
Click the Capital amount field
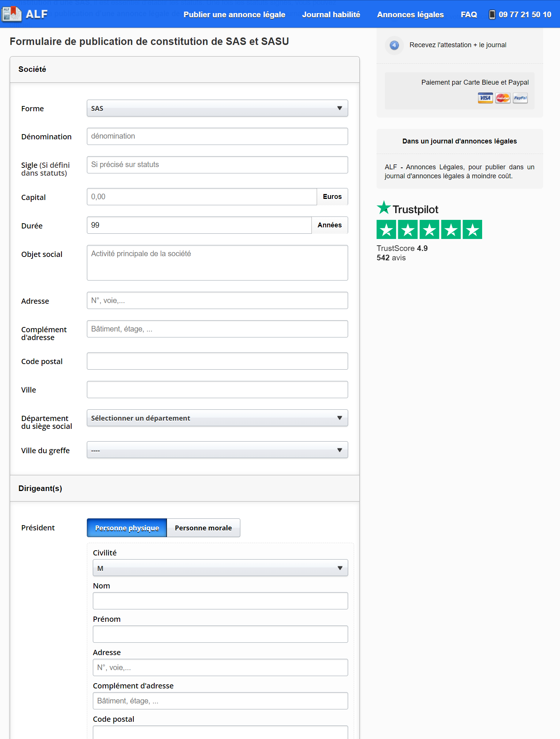(202, 197)
